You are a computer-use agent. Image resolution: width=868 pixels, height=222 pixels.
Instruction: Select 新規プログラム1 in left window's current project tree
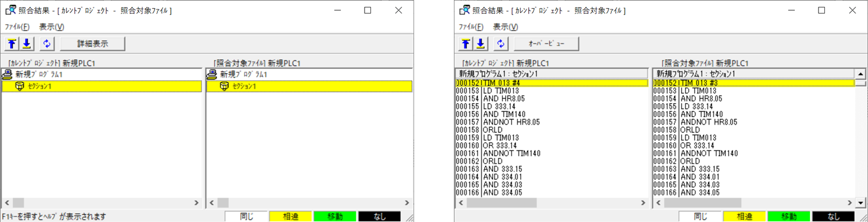coord(39,74)
